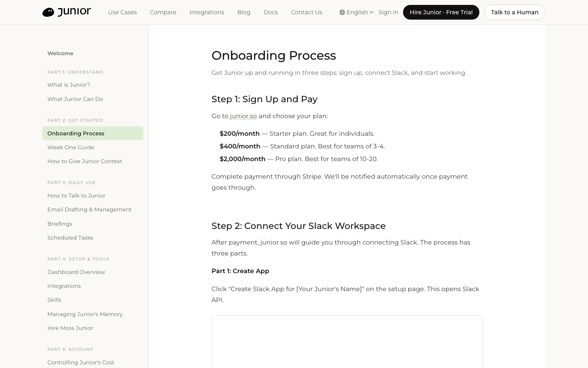Open the Blog page
Viewport: 588px width, 368px height.
coord(244,12)
